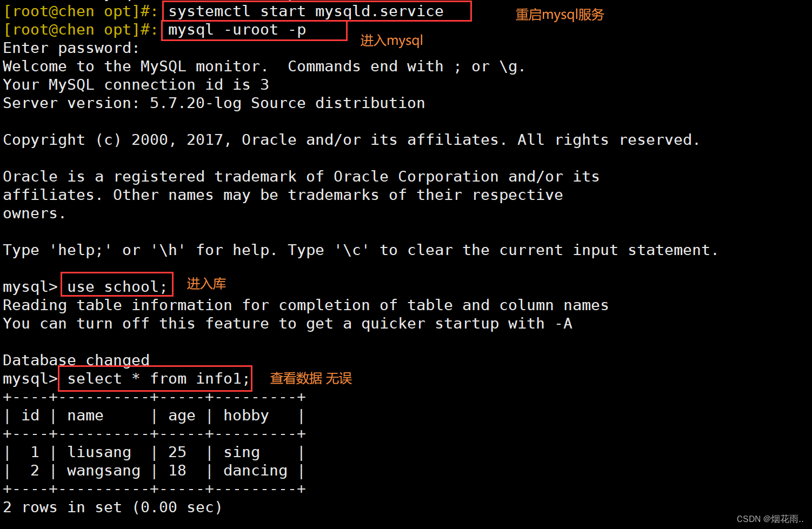This screenshot has width=812, height=529.
Task: Click the 'liusang' name cell
Action: (99, 452)
